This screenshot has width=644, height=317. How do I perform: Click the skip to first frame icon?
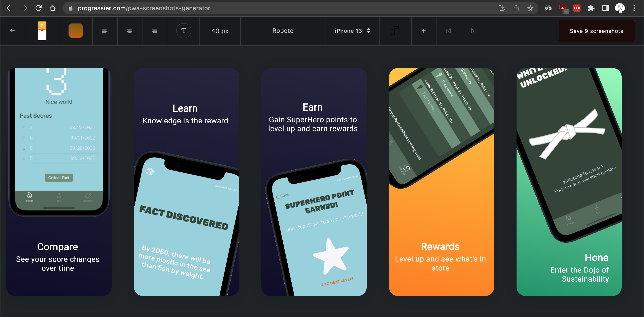pyautogui.click(x=449, y=30)
